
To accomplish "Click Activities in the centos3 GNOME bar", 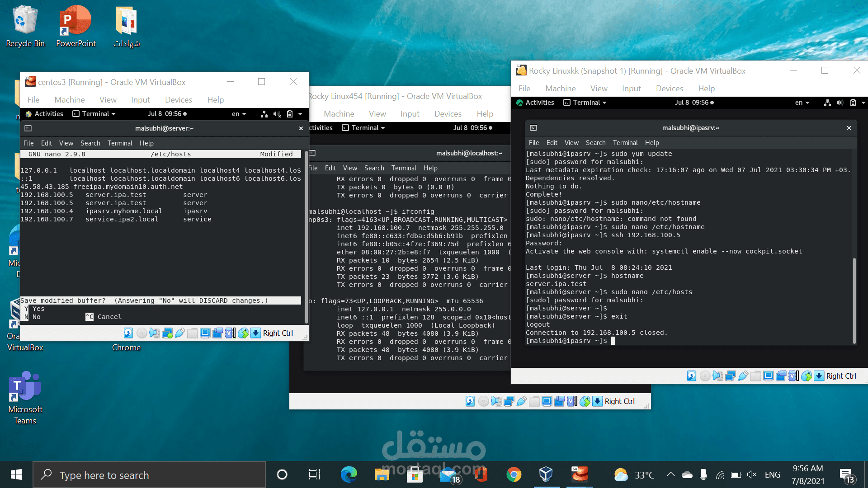I will 45,114.
